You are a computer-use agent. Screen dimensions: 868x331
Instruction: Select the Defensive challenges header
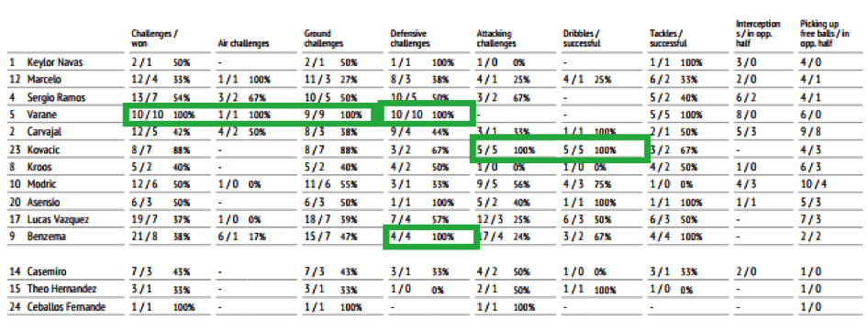pos(410,39)
